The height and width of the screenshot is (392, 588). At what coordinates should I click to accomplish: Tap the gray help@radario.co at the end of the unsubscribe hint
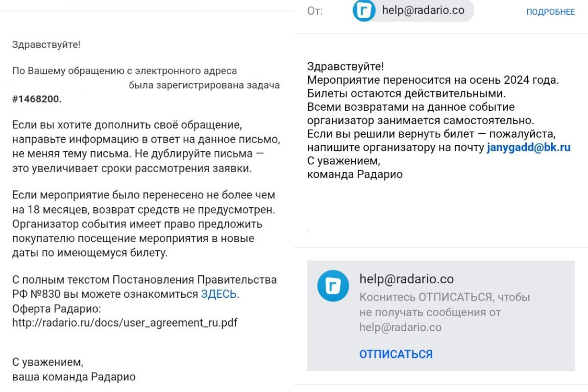click(400, 328)
